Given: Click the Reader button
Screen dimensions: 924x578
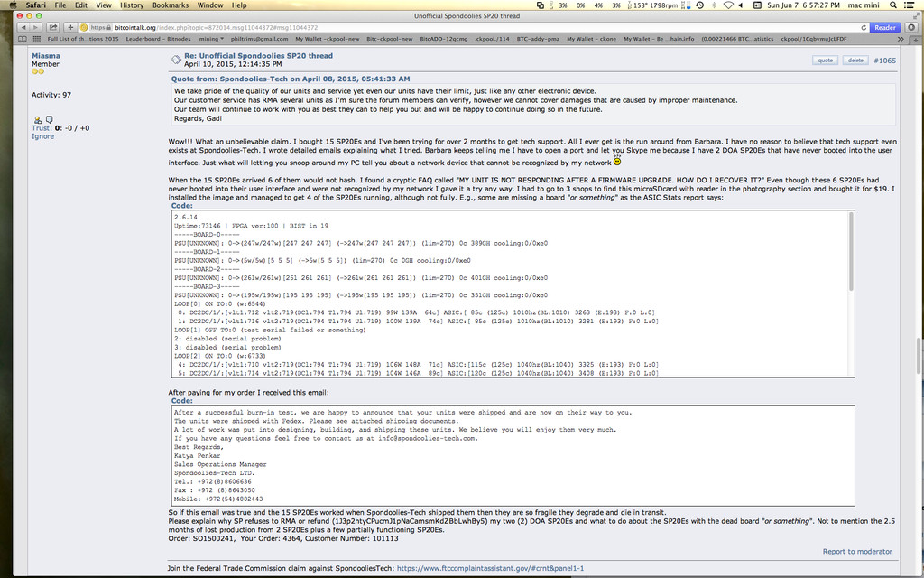Looking at the screenshot, I should [885, 28].
